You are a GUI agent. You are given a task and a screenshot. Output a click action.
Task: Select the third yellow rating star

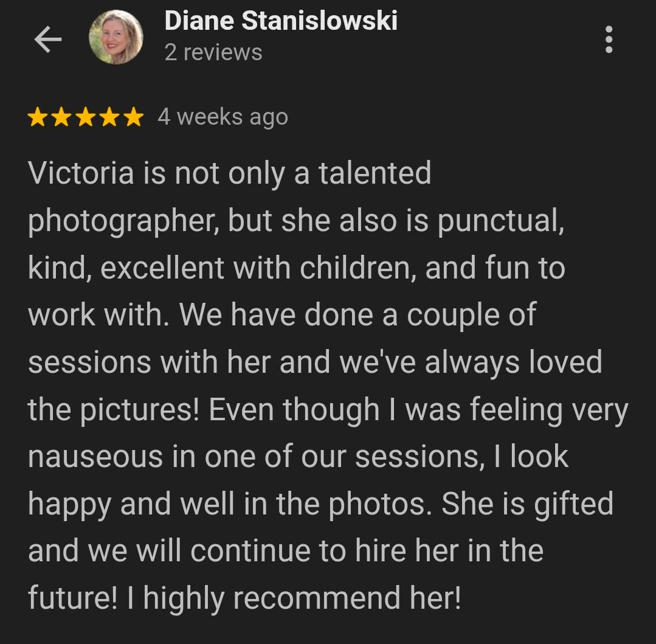(x=86, y=117)
